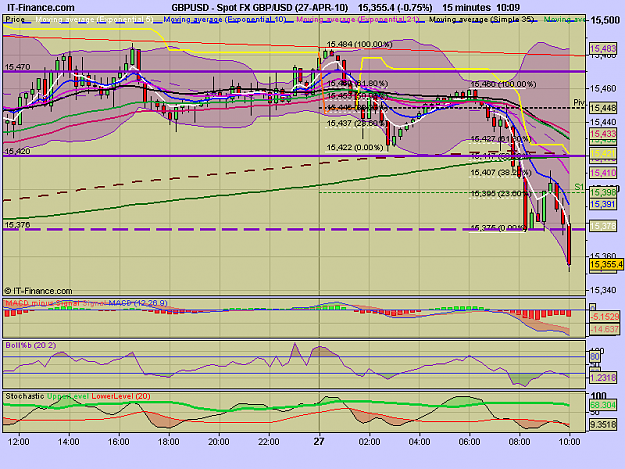Click the 15,460 (100.00%) Fibonacci label
Screen dimensions: 625x469
point(503,84)
